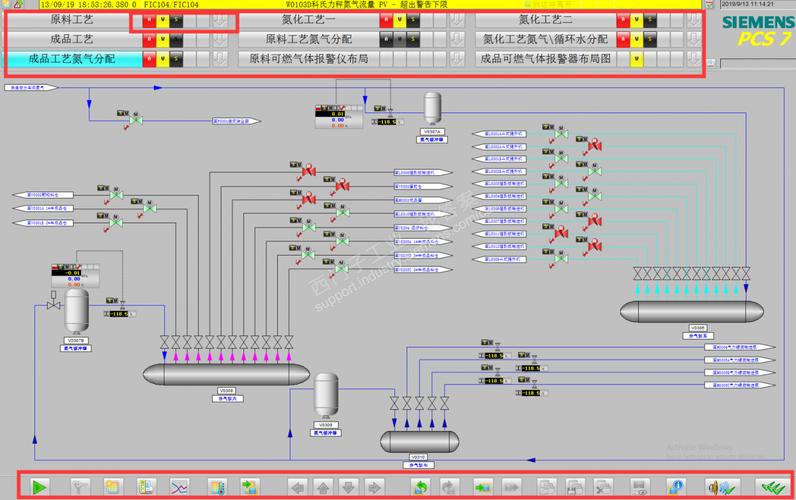Switch to the 原料工艺氮气分配 area

point(309,40)
